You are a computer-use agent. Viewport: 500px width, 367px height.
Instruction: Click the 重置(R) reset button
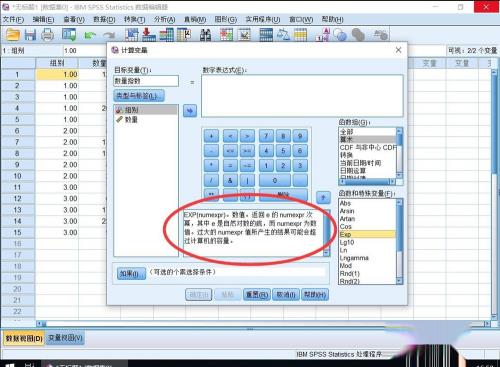[257, 294]
